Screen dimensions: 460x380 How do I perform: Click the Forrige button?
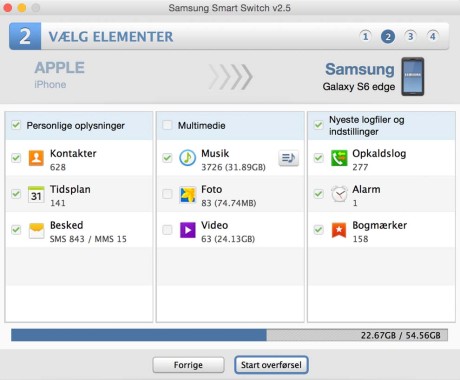pos(188,365)
